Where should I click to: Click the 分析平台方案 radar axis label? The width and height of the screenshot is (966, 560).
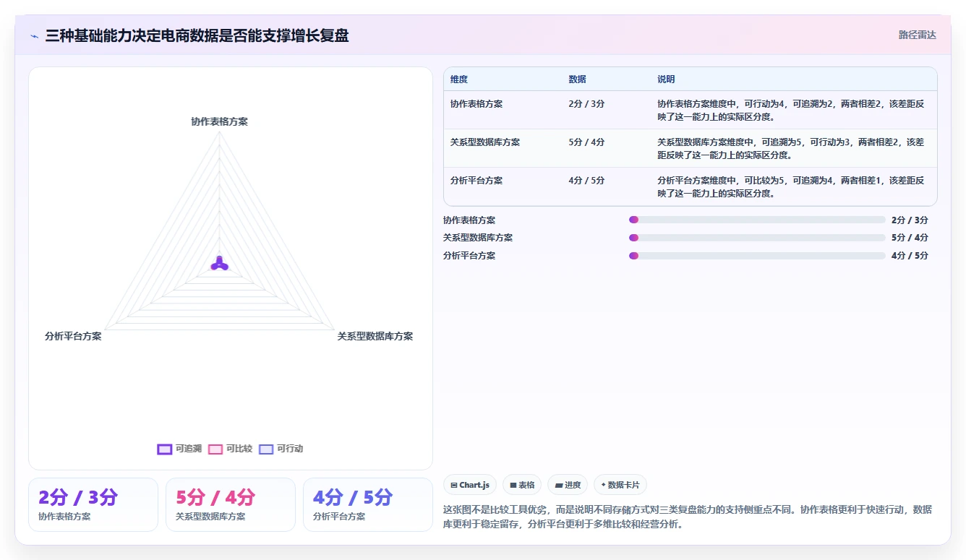click(x=73, y=336)
